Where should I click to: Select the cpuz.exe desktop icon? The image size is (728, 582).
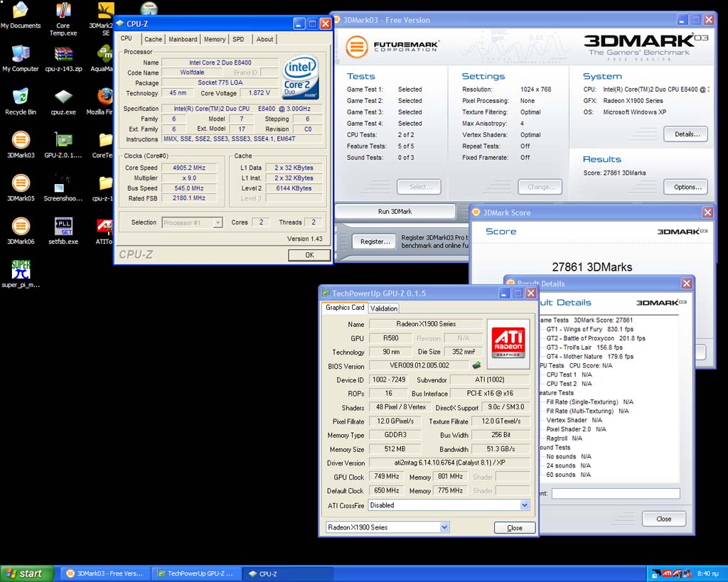click(x=63, y=102)
